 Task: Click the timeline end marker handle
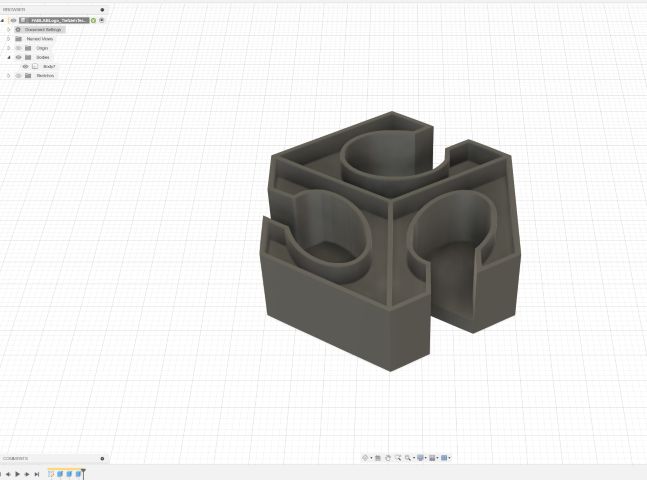(83, 473)
